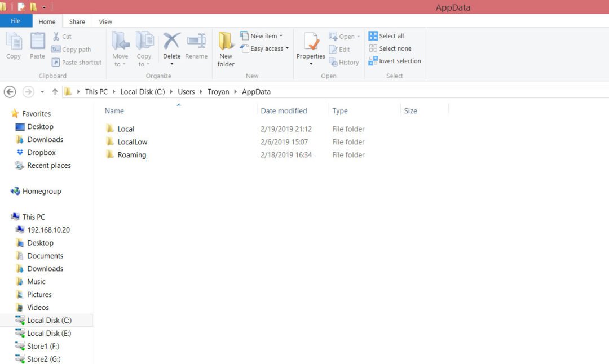Image resolution: width=609 pixels, height=364 pixels.
Task: Click the Rename icon
Action: click(196, 48)
